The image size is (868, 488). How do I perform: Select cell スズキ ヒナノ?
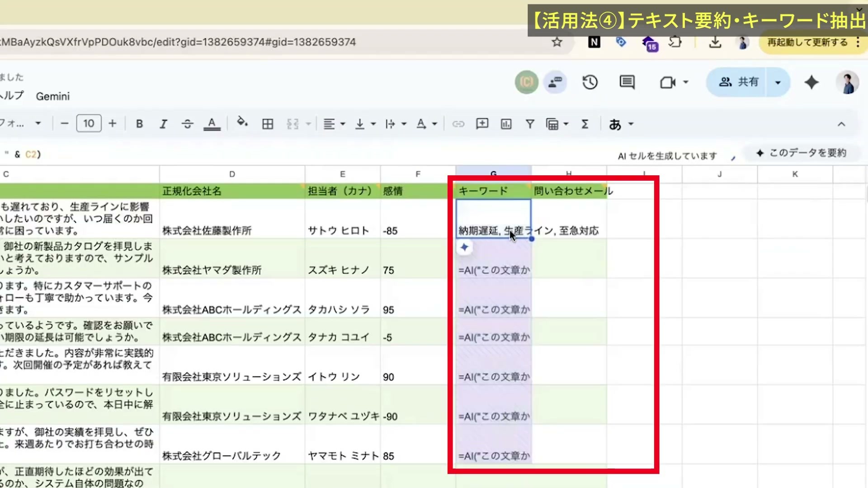coord(342,258)
